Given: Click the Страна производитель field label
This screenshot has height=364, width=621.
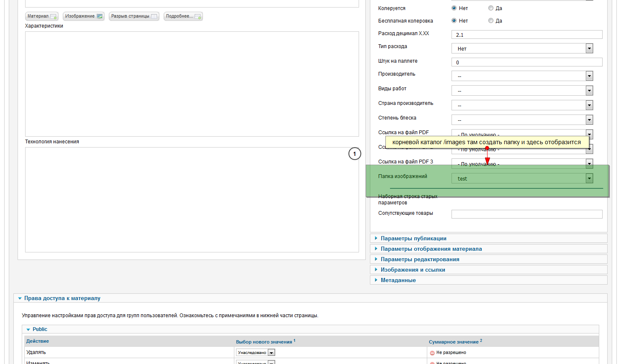Looking at the screenshot, I should [405, 103].
